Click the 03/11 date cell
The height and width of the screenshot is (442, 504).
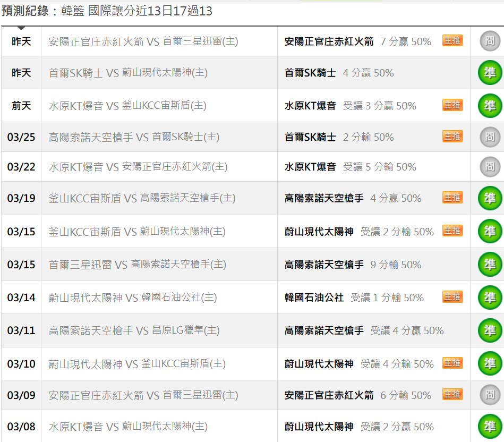point(21,330)
